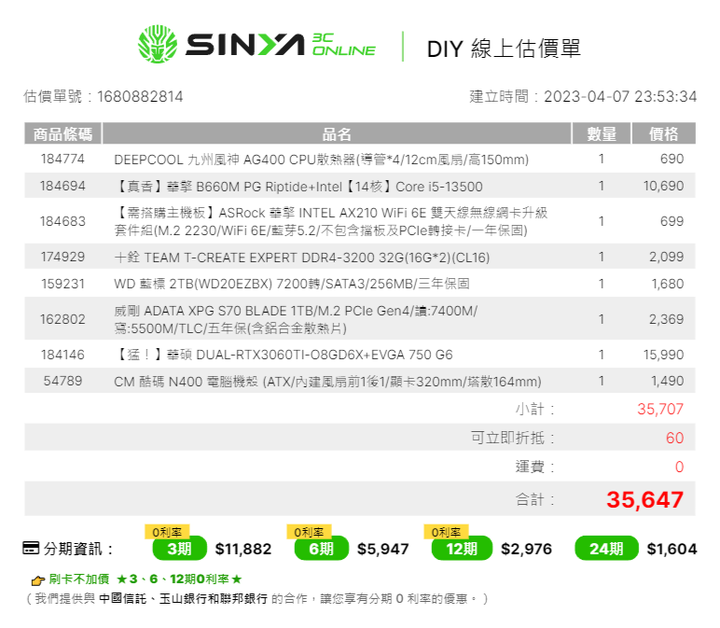Select the 12期 installment button
Image resolution: width=720 pixels, height=628 pixels.
pyautogui.click(x=462, y=548)
